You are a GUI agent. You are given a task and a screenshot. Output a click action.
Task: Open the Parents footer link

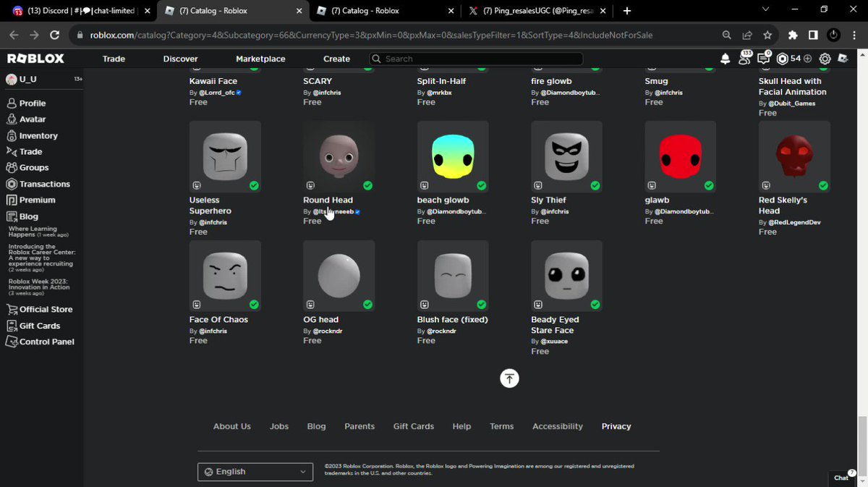[x=359, y=426]
